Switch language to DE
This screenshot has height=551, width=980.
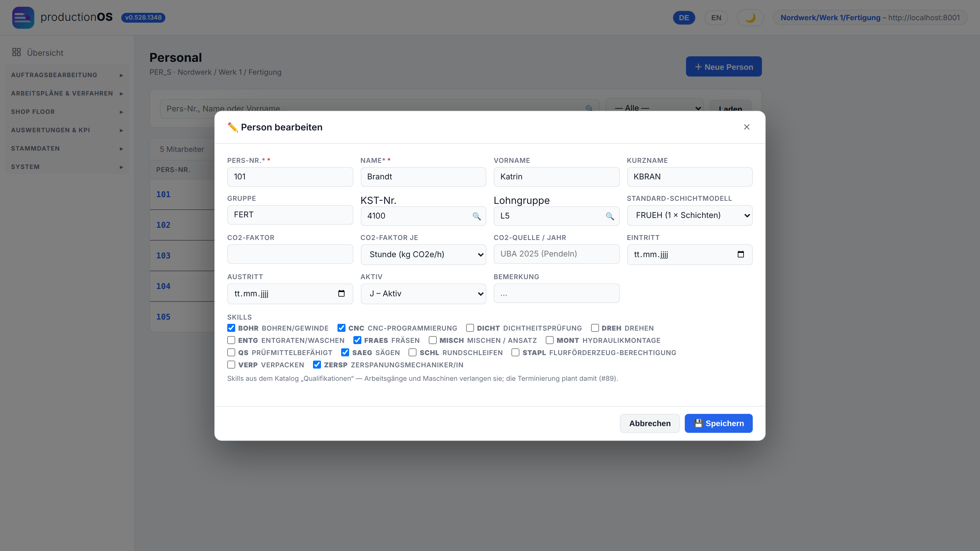tap(684, 17)
